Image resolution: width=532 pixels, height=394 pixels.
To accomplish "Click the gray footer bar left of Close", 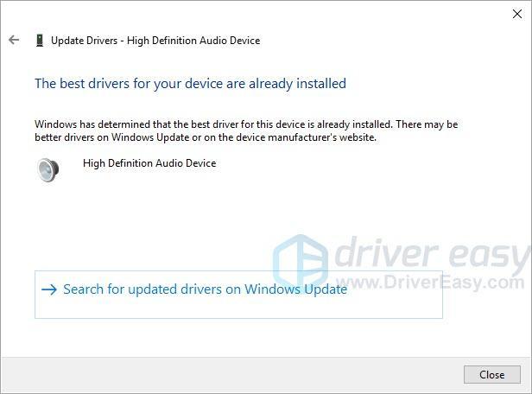I will [232, 375].
